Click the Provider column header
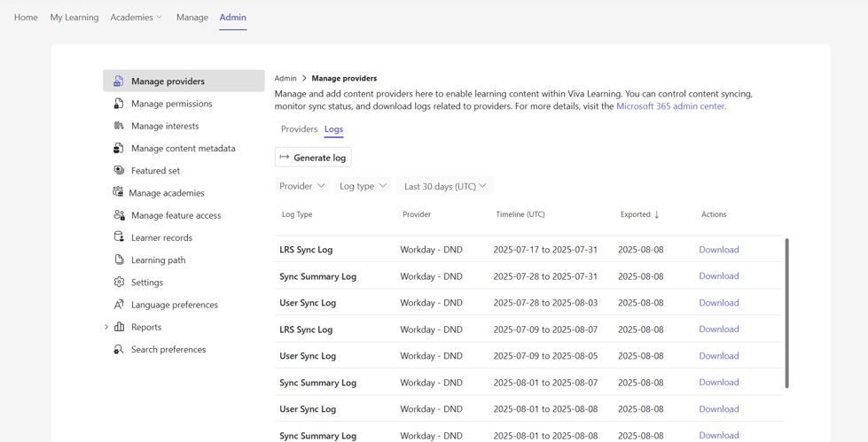 click(417, 214)
